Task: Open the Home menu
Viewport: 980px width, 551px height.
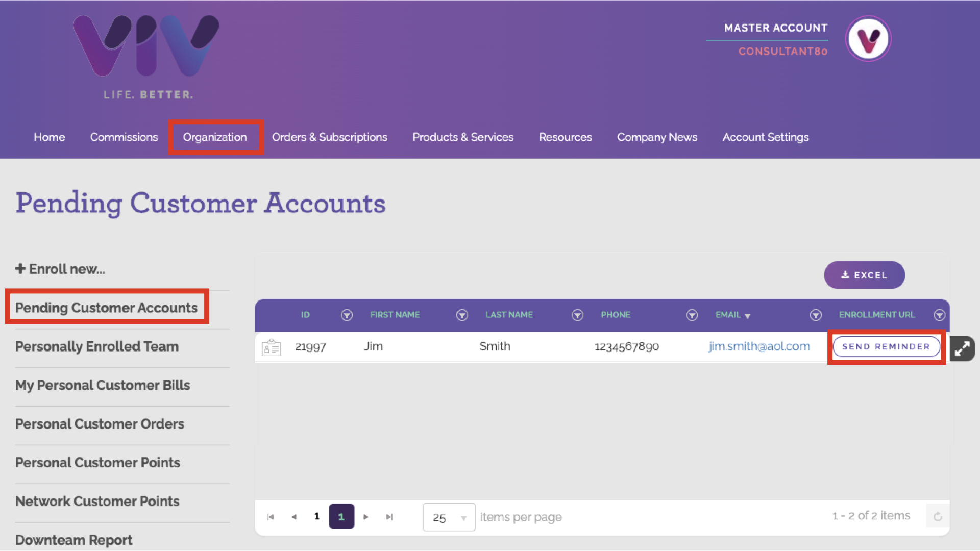Action: point(50,137)
